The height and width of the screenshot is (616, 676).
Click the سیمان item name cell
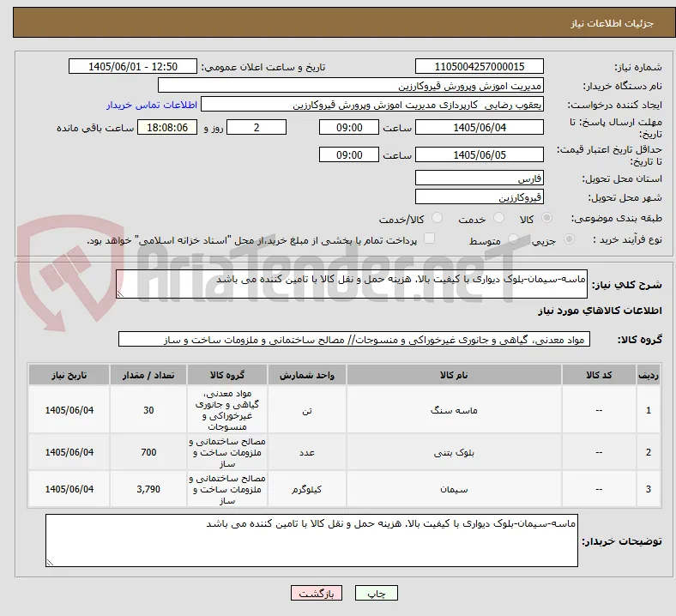[454, 489]
